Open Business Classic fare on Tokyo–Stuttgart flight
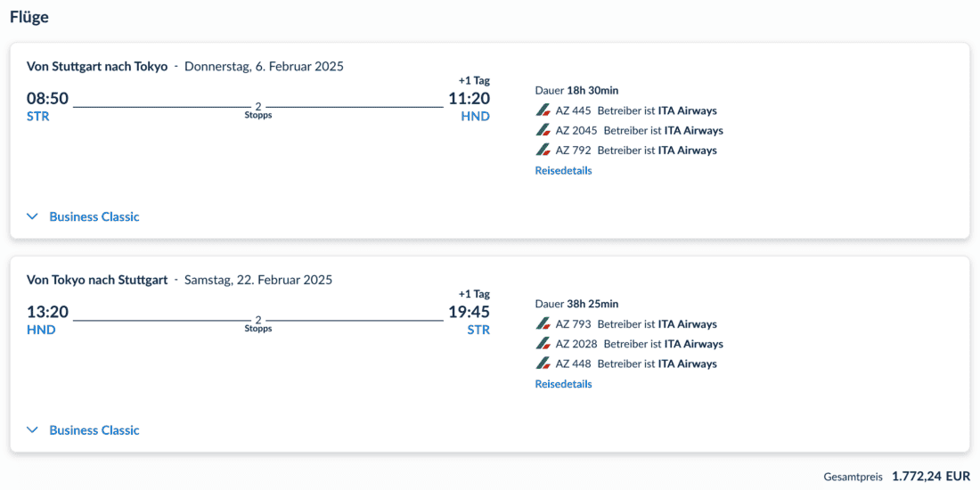Image resolution: width=980 pixels, height=490 pixels. point(94,430)
